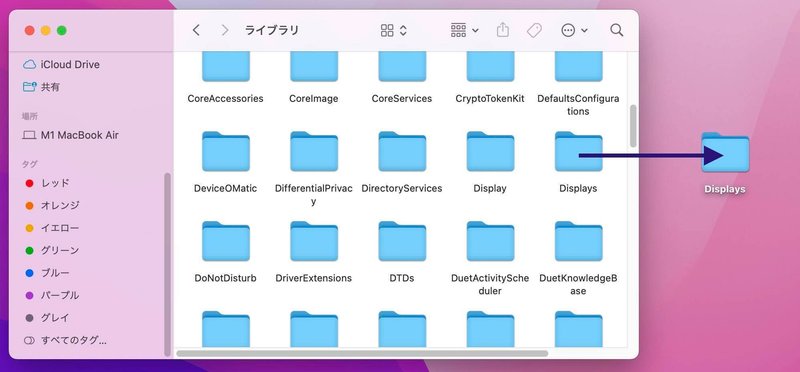Image resolution: width=800 pixels, height=372 pixels.
Task: Click the sidebar vertical scrollbar
Action: coord(167,264)
